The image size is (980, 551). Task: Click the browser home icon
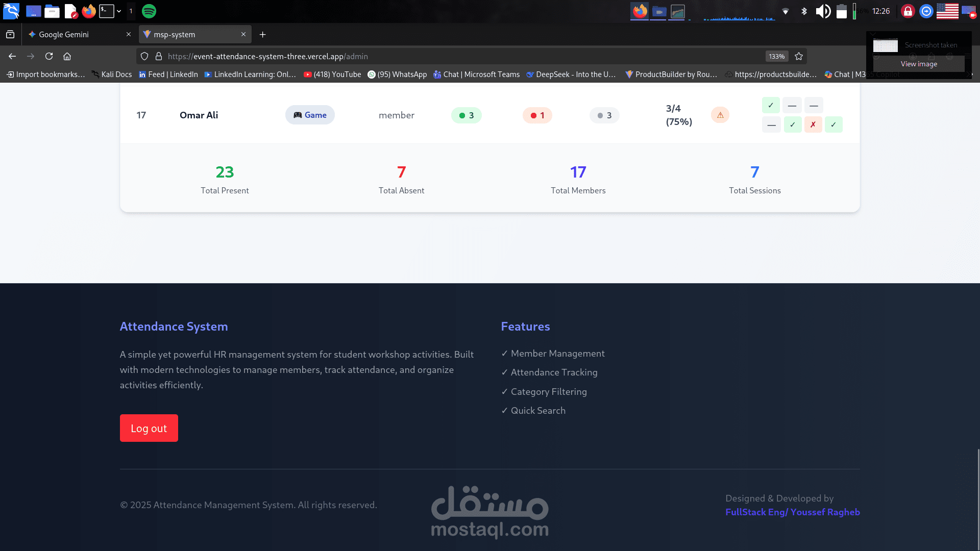[67, 56]
